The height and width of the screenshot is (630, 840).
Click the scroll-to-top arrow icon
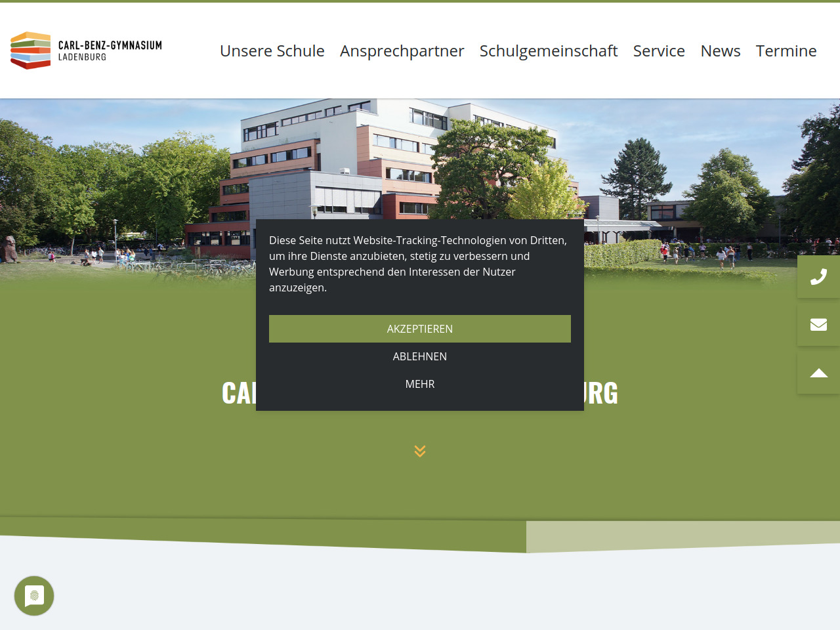[x=818, y=373]
